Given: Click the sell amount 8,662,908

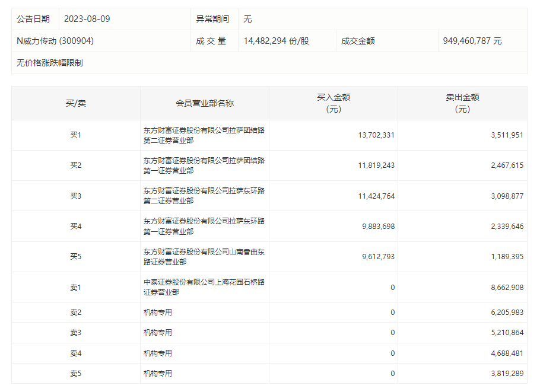Looking at the screenshot, I should click(507, 288).
